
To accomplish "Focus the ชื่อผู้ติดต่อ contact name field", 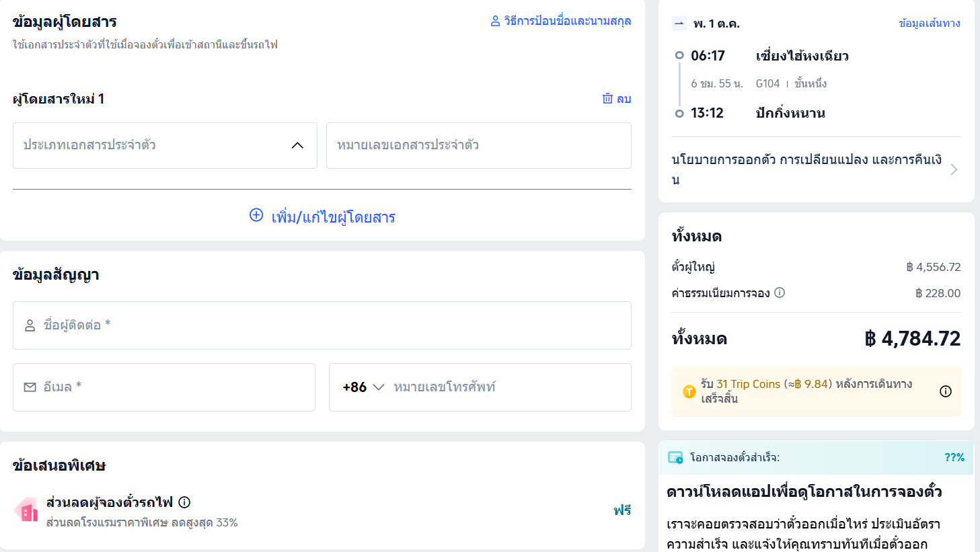I will point(322,325).
